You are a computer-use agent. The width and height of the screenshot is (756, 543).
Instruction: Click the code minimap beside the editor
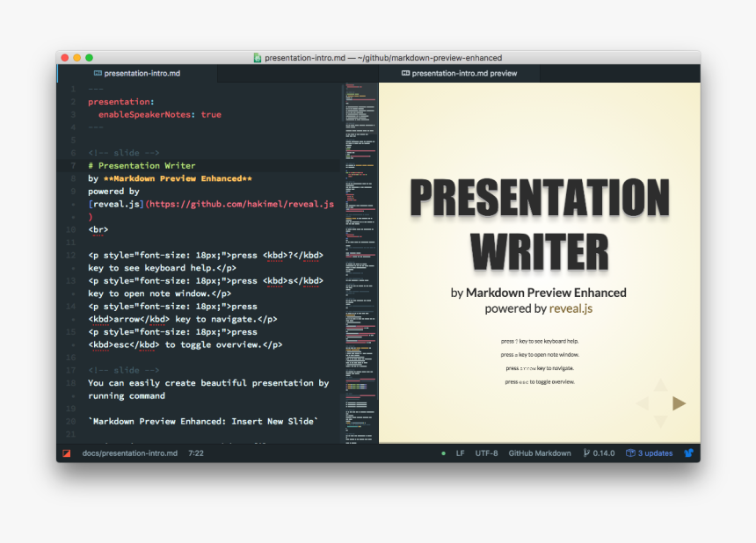tap(360, 263)
